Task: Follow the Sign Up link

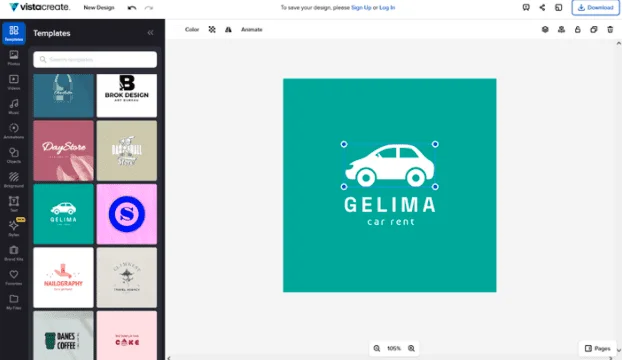Action: click(361, 8)
